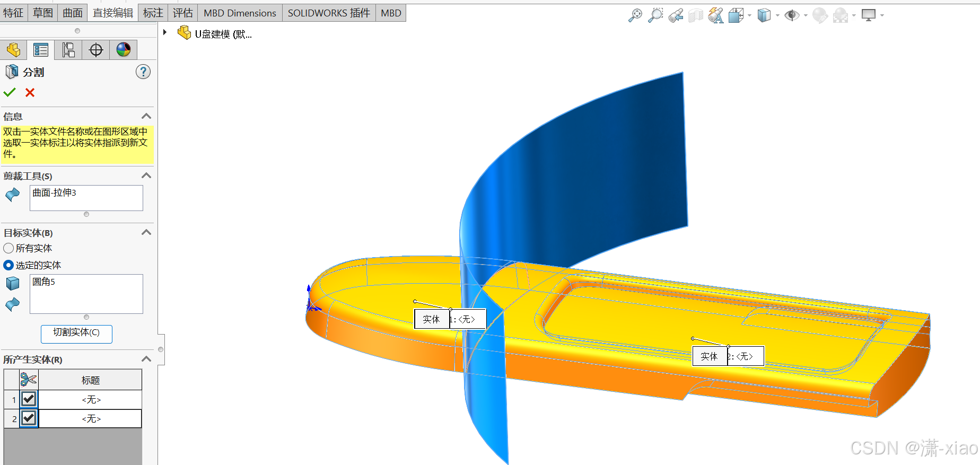The height and width of the screenshot is (465, 980).
Task: Open View Orientation dropdown arrow
Action: (749, 15)
